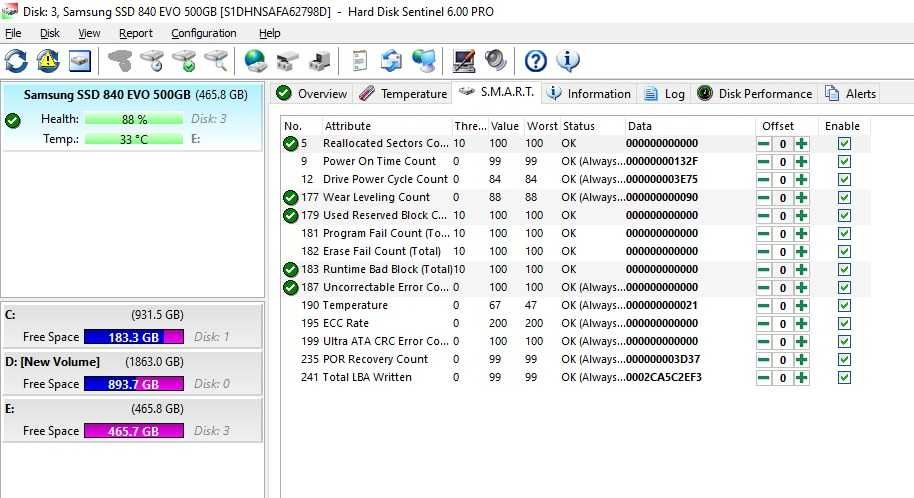This screenshot has width=914, height=498.
Task: Switch to the Information tab
Action: [x=589, y=94]
